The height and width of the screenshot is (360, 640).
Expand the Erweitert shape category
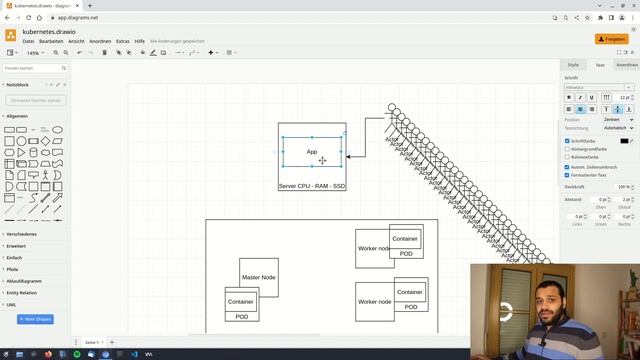tap(16, 246)
